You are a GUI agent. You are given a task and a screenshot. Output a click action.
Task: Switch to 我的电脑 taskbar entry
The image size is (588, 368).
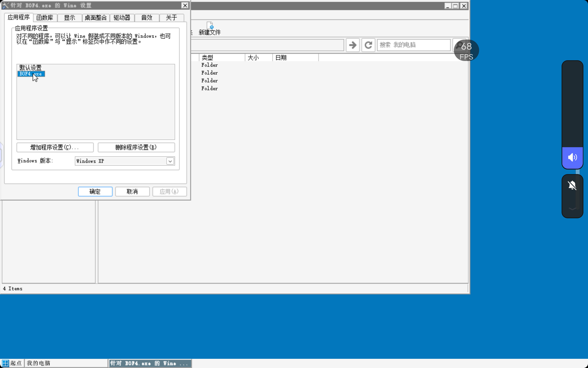point(66,363)
